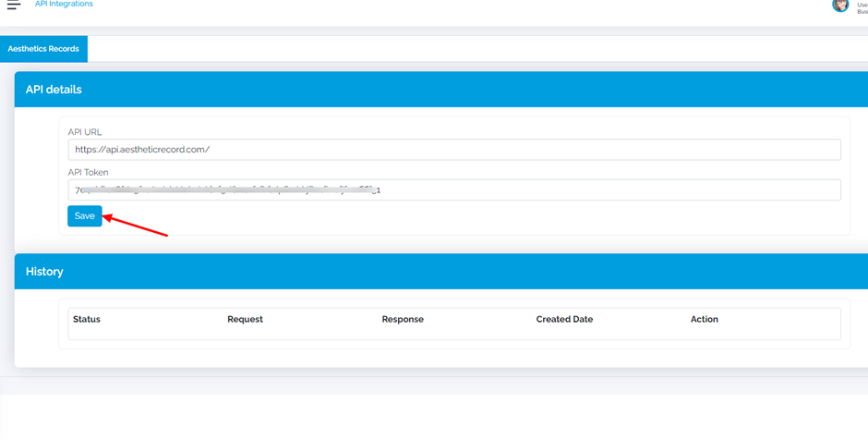Switch to the Aesthetics Records tab
This screenshot has width=868, height=440.
click(x=43, y=49)
